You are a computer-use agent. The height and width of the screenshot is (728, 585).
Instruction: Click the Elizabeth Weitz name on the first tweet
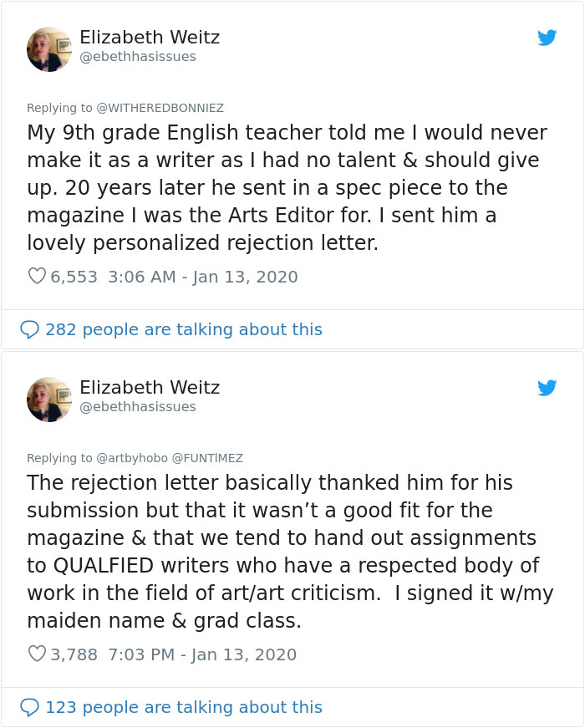150,37
